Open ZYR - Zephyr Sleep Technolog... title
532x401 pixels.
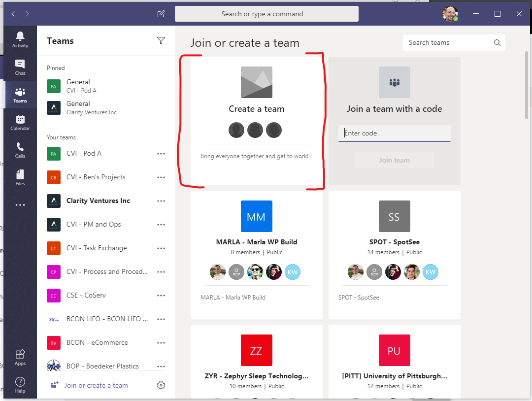coord(257,376)
